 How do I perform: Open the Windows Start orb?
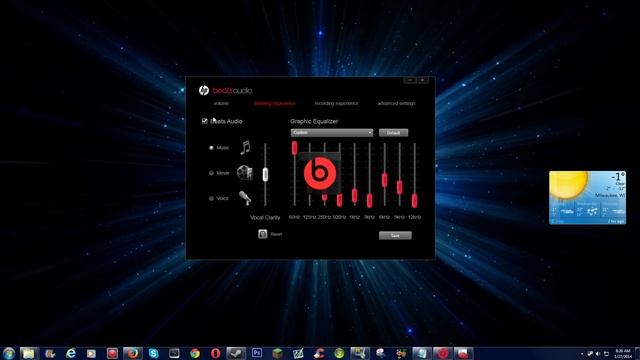click(9, 353)
